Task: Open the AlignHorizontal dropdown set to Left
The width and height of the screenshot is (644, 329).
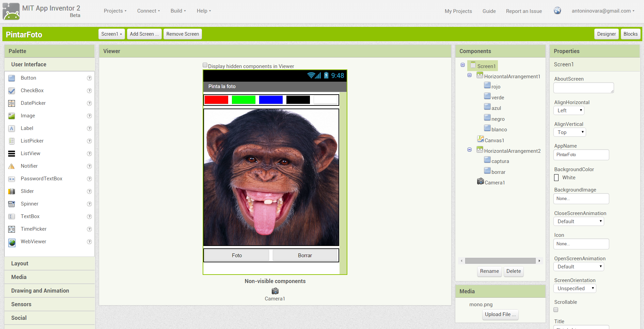Action: (x=568, y=110)
